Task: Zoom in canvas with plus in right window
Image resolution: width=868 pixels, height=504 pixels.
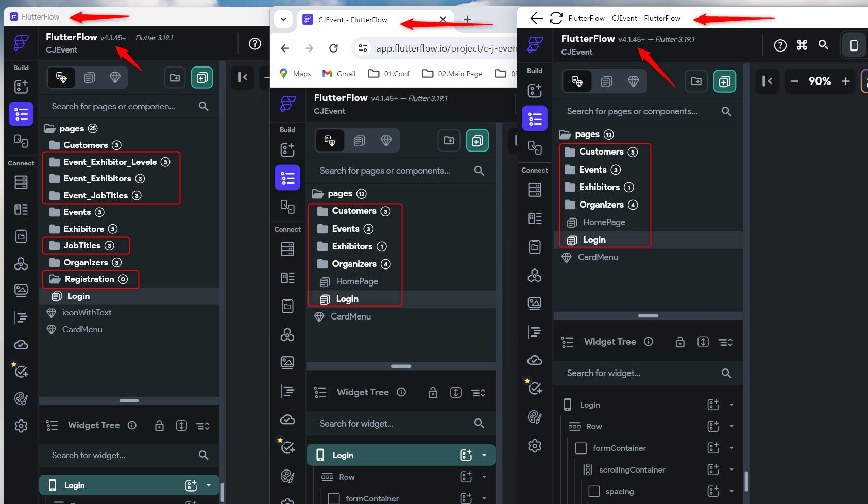Action: point(845,81)
